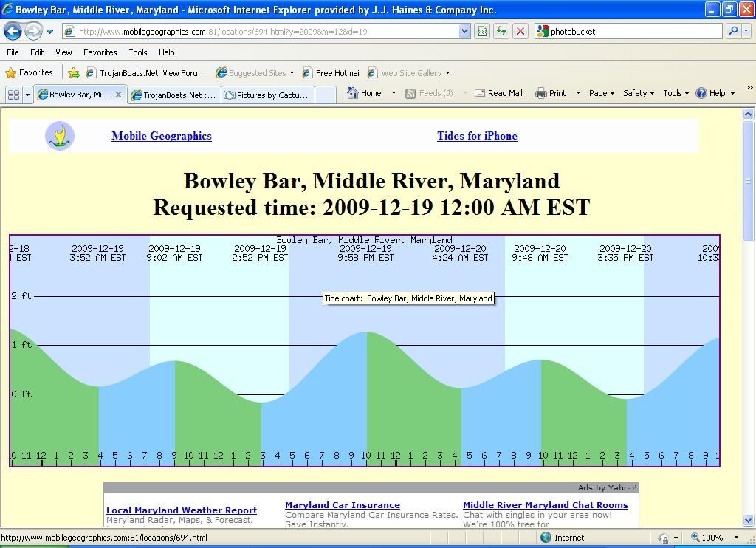Click the blank New Tab button

pyautogui.click(x=326, y=95)
